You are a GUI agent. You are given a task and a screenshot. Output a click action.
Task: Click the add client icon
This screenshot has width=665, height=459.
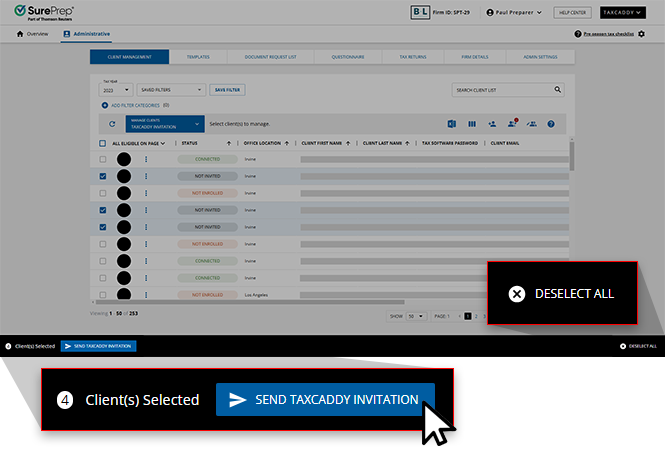[492, 124]
